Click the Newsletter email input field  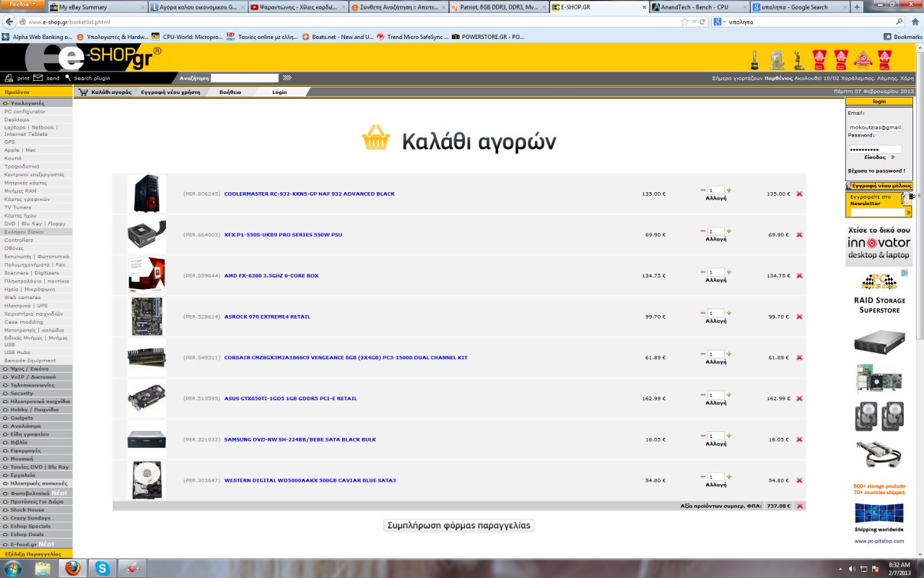tap(877, 212)
